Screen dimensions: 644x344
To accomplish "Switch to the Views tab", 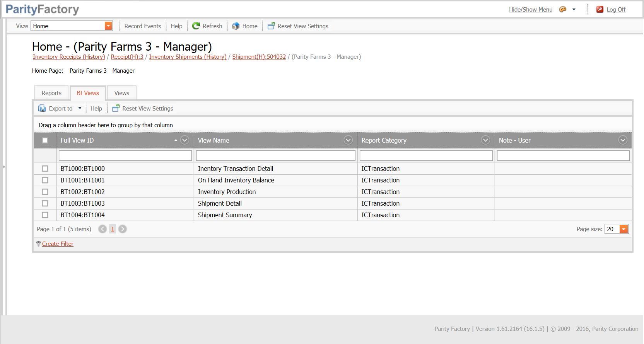I will [x=121, y=93].
